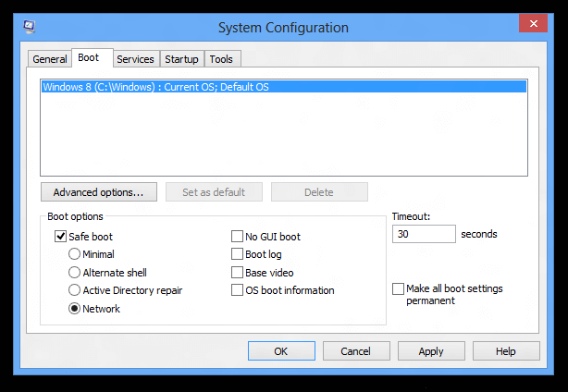
Task: Switch to the General tab
Action: pyautogui.click(x=50, y=59)
